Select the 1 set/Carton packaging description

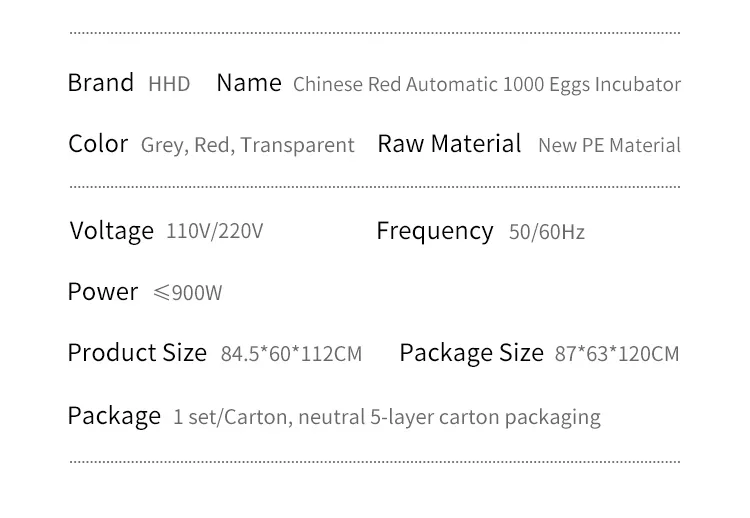click(x=386, y=417)
